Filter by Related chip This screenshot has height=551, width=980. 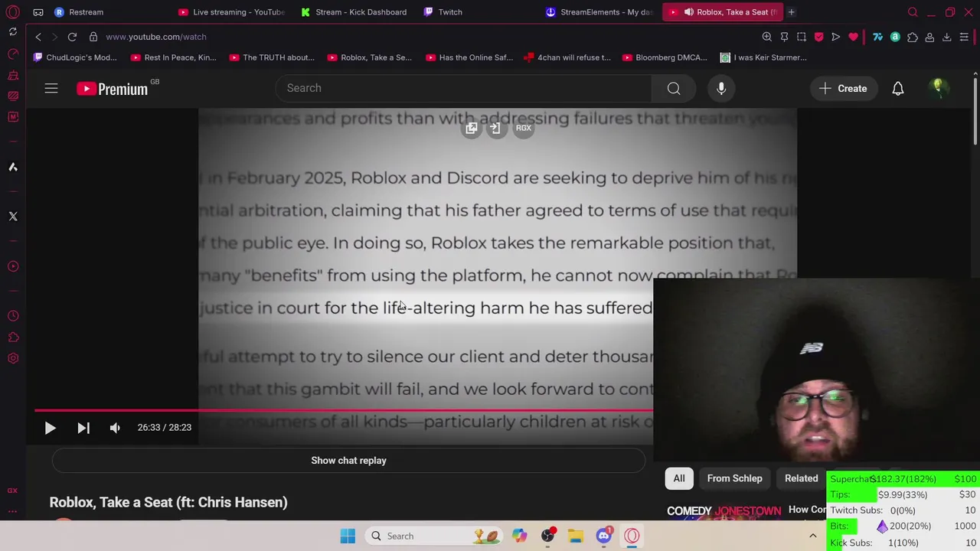click(801, 478)
